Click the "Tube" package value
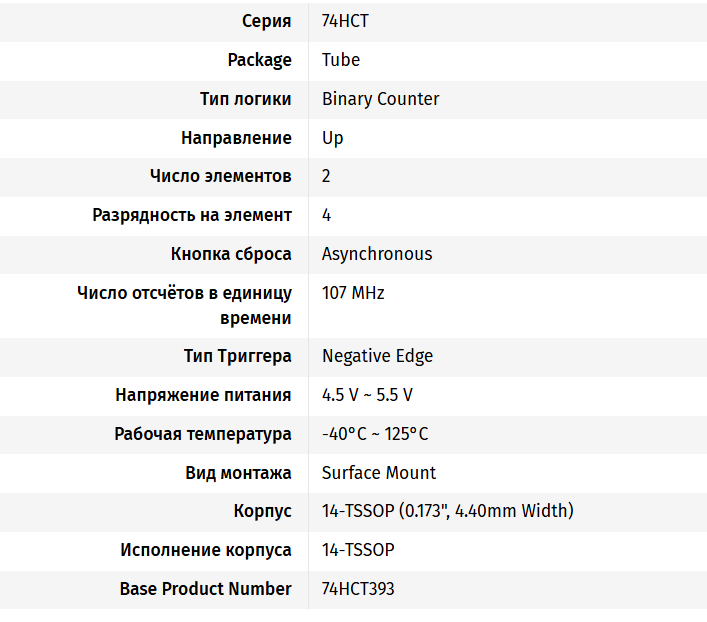Viewport: 707px width, 622px height. (x=341, y=60)
